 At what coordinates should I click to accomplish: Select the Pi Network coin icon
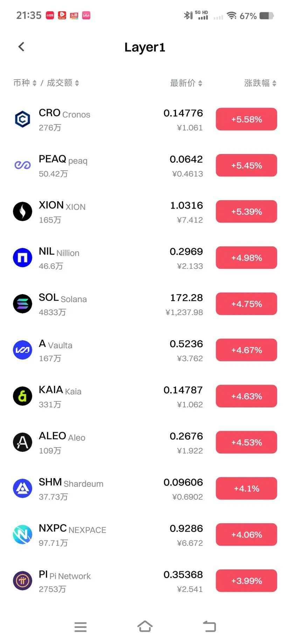pyautogui.click(x=22, y=581)
